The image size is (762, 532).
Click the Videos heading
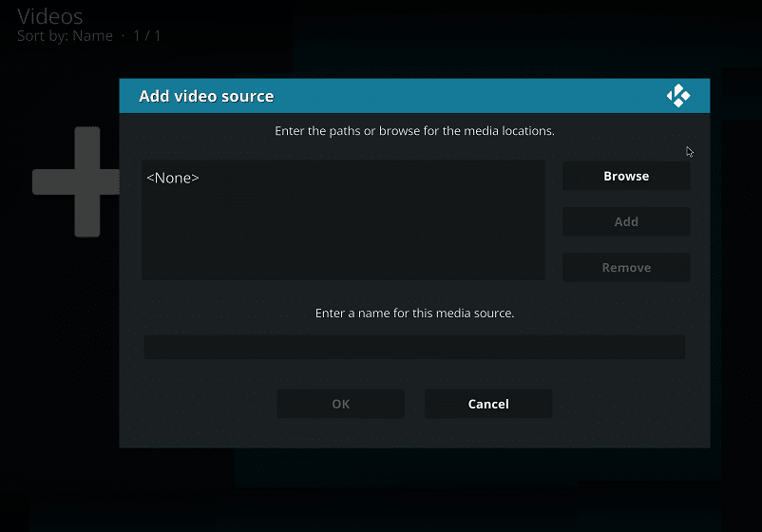click(50, 16)
